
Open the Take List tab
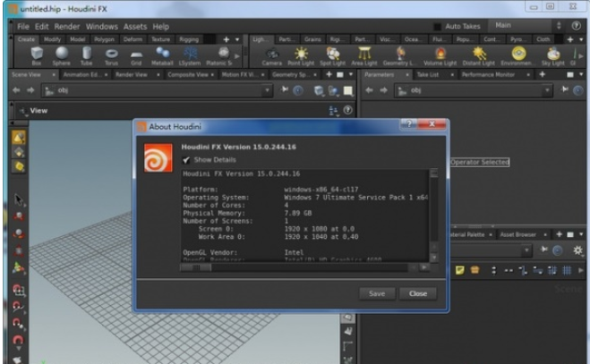(428, 75)
